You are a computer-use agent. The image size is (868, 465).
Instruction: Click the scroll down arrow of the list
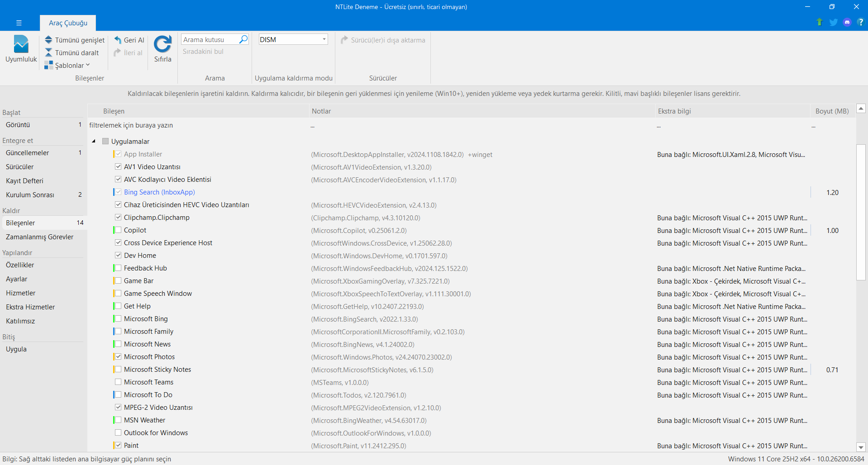pyautogui.click(x=861, y=447)
